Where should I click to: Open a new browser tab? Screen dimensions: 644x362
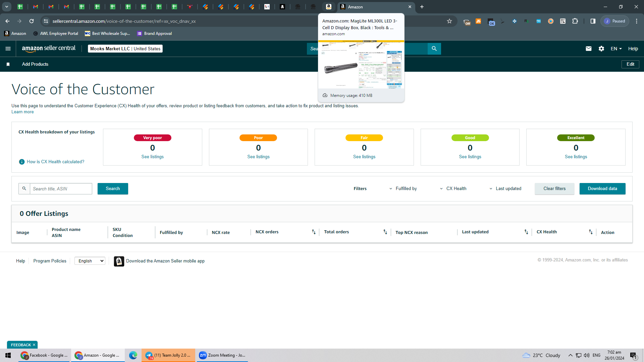(x=422, y=7)
